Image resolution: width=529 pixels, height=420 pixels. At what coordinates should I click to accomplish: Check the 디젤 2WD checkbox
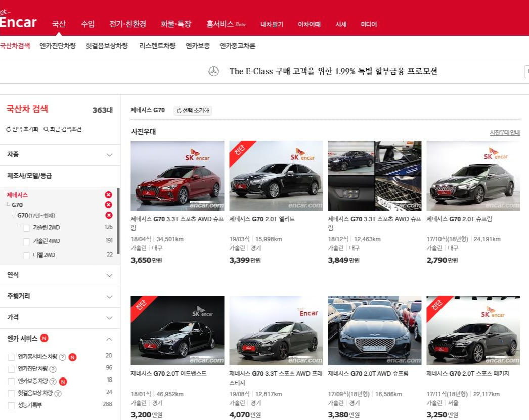coord(27,255)
